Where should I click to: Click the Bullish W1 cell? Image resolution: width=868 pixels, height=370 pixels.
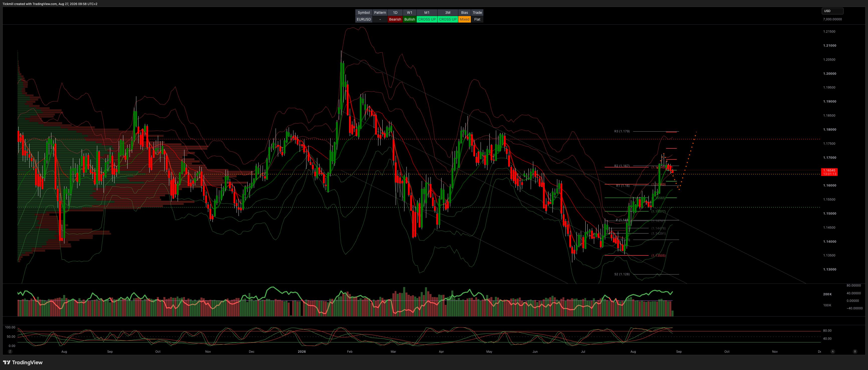coord(410,19)
